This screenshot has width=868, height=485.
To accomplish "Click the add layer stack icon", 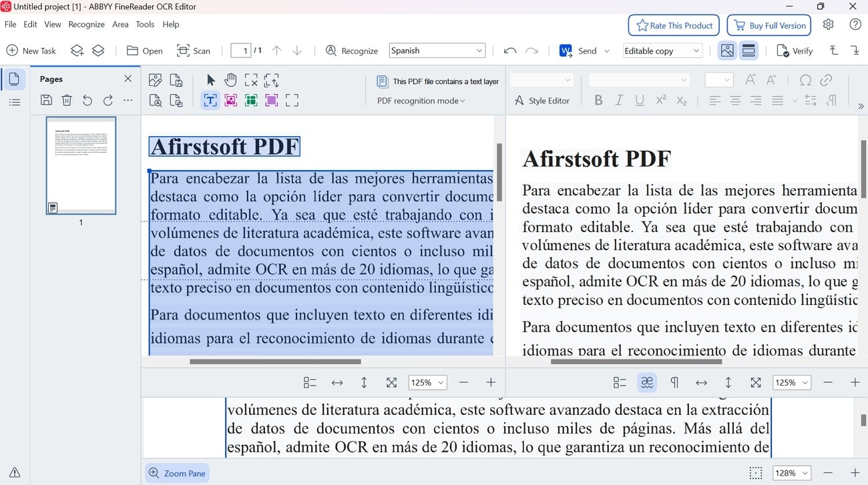I will pyautogui.click(x=77, y=51).
